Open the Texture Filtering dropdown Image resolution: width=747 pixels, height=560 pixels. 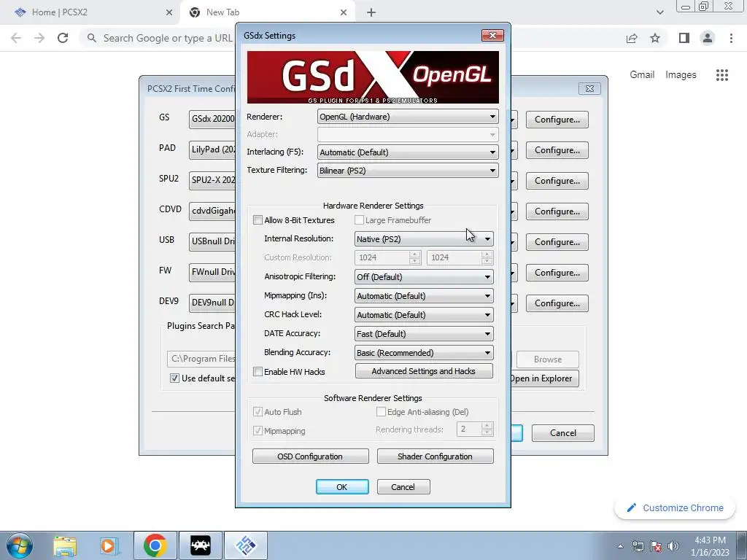click(x=408, y=171)
